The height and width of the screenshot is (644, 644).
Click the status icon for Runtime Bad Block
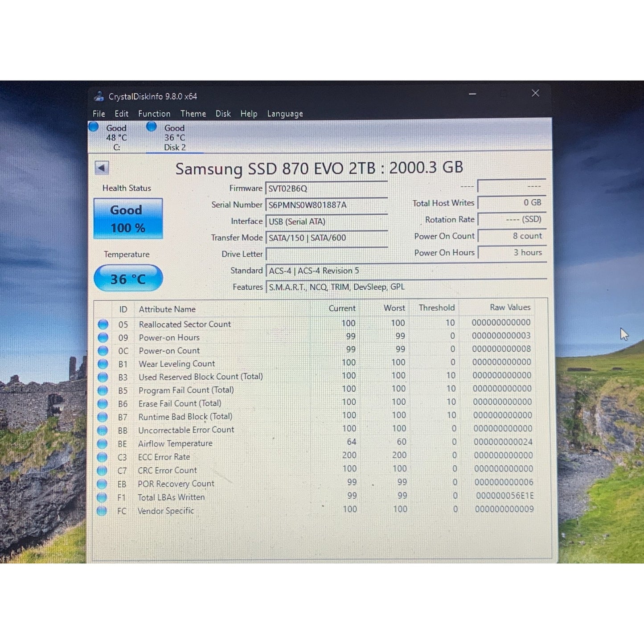tap(103, 417)
